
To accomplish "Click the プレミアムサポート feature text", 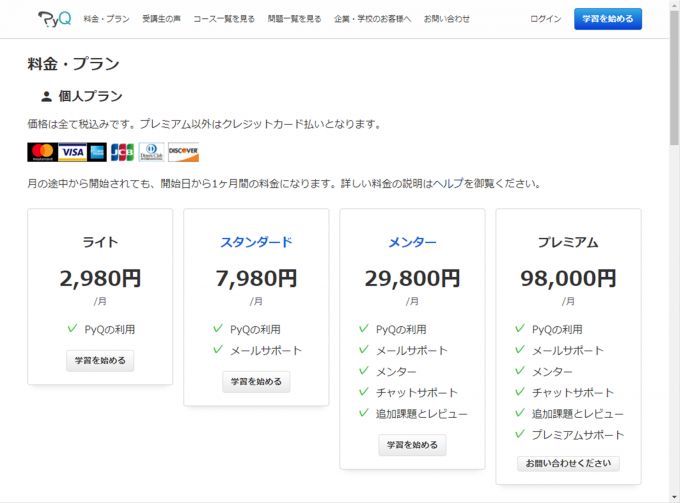I will click(x=578, y=435).
